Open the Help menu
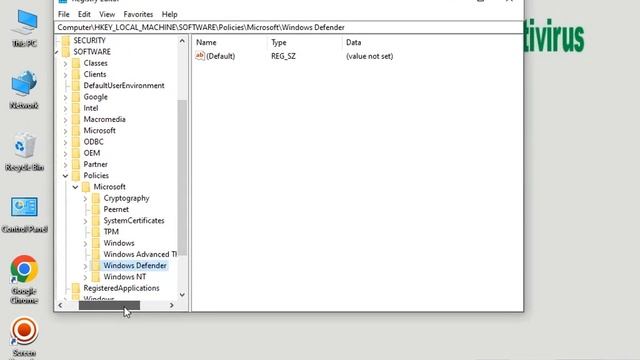The height and width of the screenshot is (360, 640). click(169, 14)
